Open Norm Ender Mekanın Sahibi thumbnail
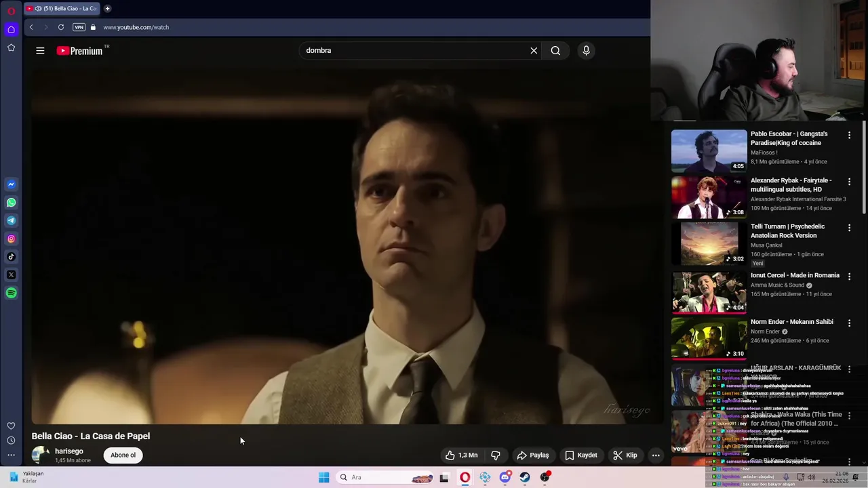This screenshot has height=488, width=868. pos(709,338)
